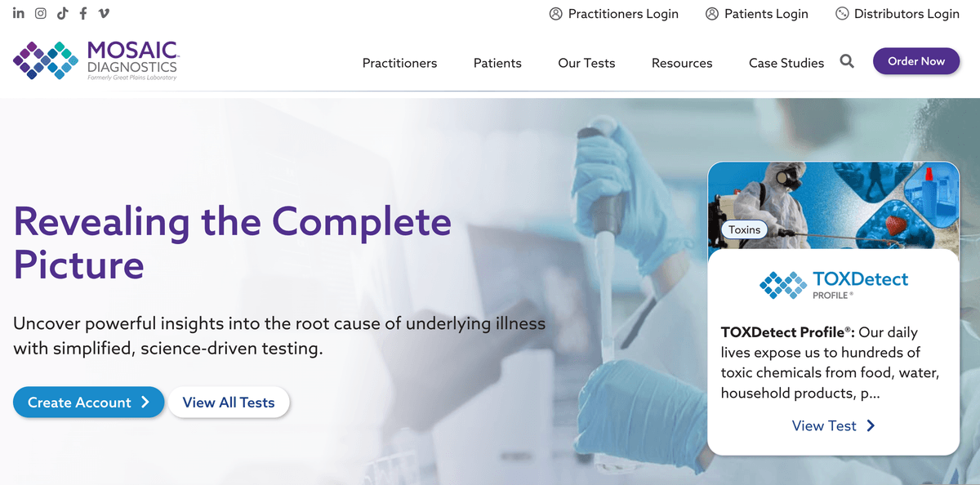Open the Our Tests menu
980x485 pixels.
[586, 63]
